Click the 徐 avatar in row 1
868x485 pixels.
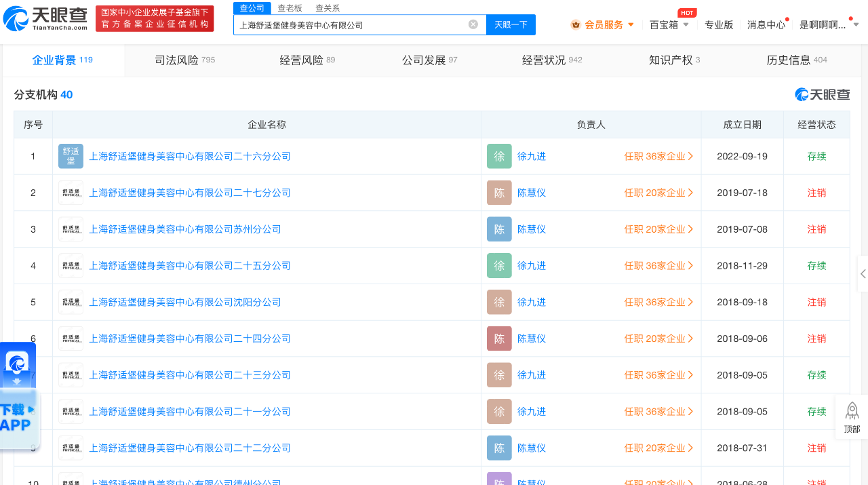[499, 156]
